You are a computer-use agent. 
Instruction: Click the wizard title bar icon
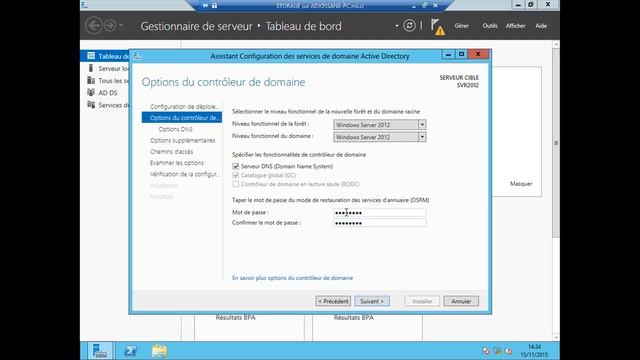pos(138,56)
